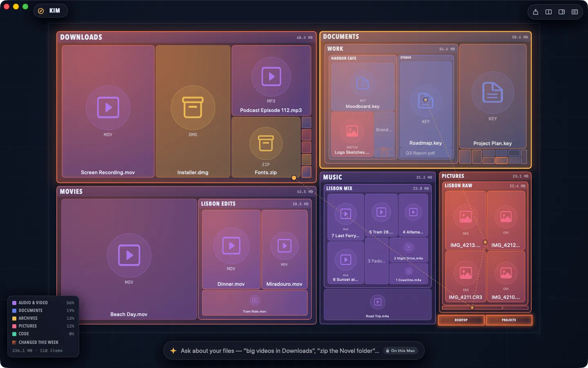Click the Beach Day.mov play icon
The image size is (588, 368).
click(129, 255)
